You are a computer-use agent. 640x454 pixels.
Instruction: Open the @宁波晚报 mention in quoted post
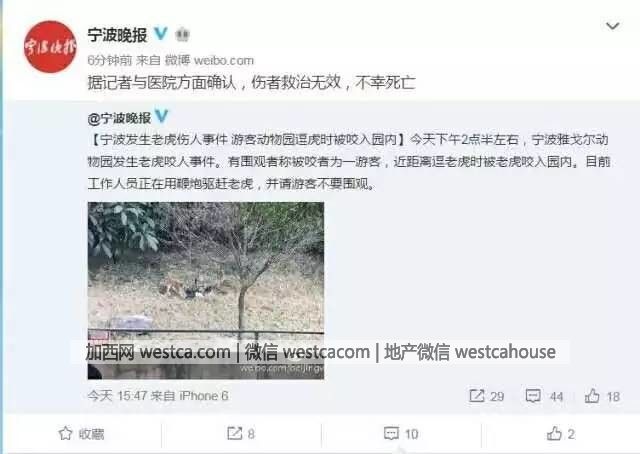coord(119,118)
